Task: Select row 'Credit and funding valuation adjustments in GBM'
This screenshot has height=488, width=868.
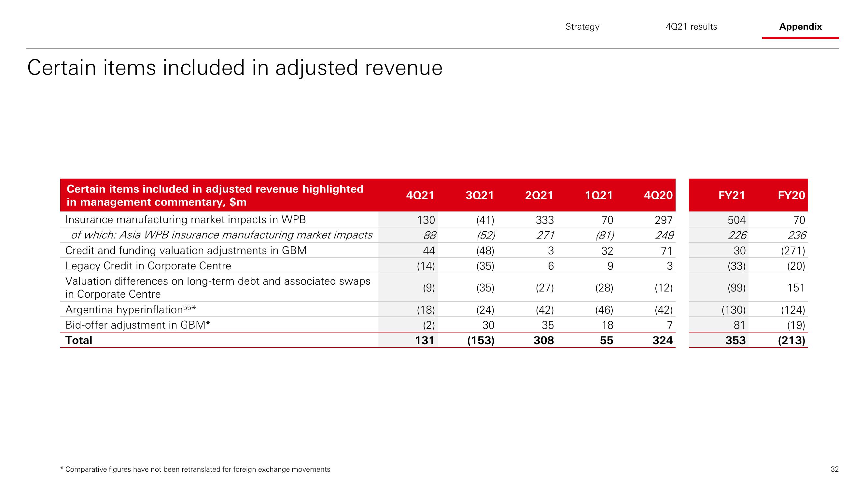Action: (186, 250)
